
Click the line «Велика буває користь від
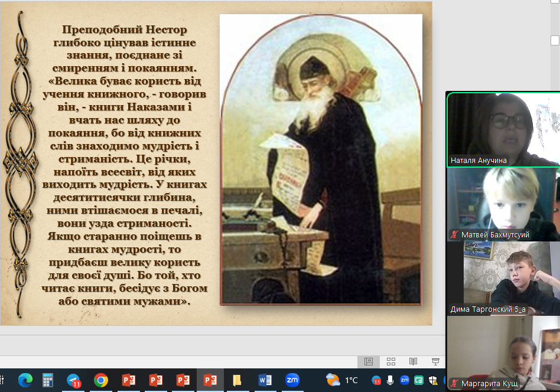point(125,81)
